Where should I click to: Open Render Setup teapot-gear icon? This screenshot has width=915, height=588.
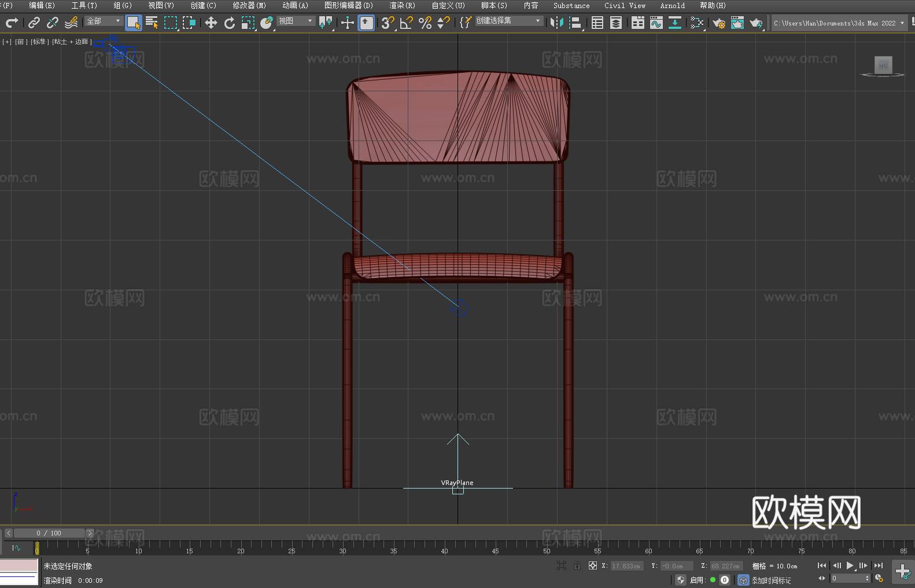[719, 23]
